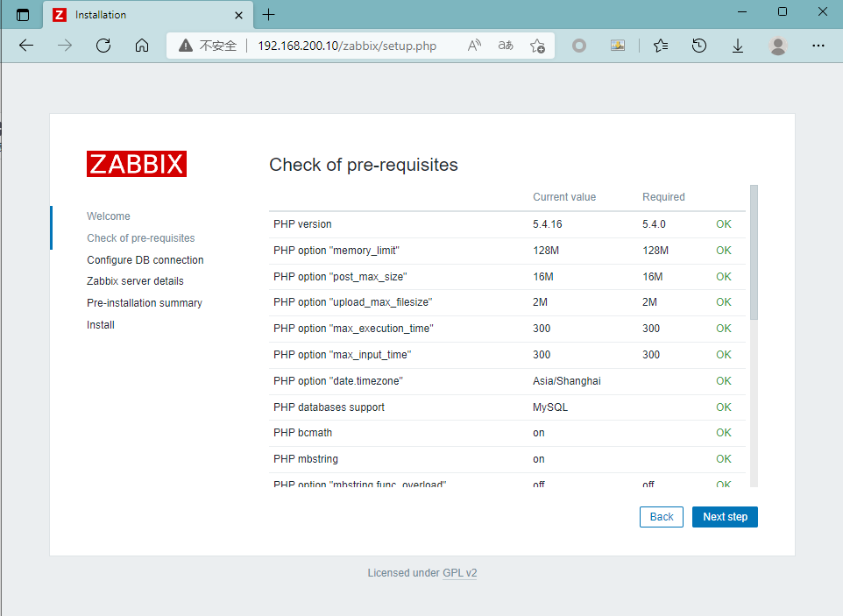The image size is (843, 616).
Task: Click the Back button
Action: (x=662, y=517)
